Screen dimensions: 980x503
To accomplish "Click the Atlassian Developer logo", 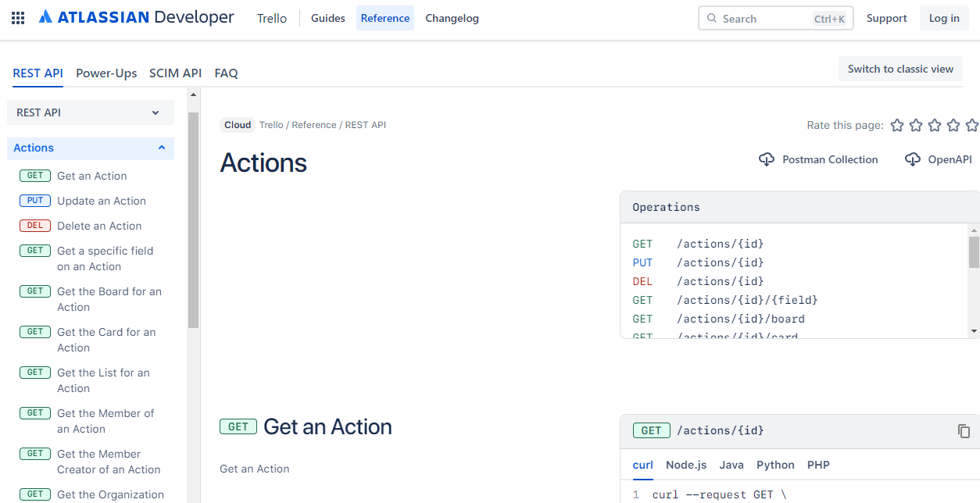I will coord(137,17).
